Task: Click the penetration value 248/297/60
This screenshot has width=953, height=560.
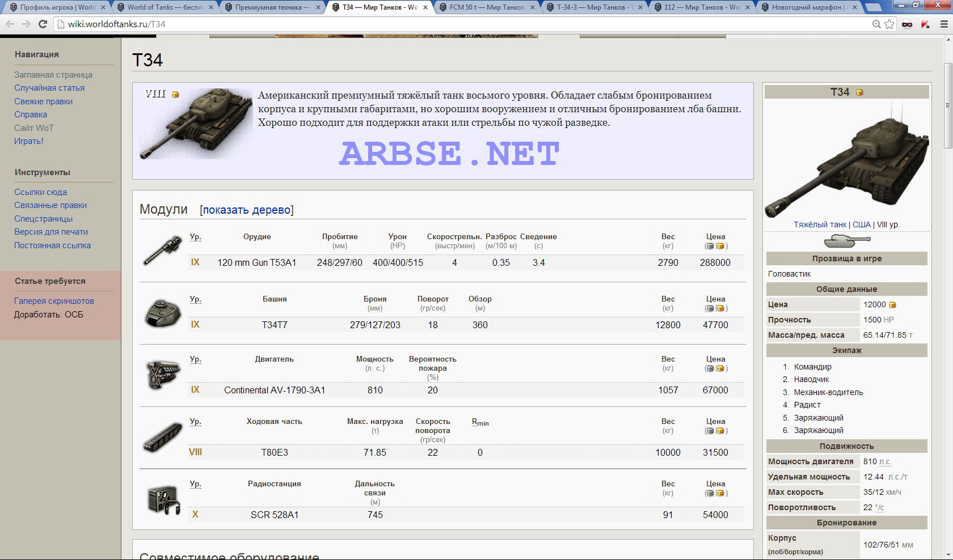Action: [339, 263]
